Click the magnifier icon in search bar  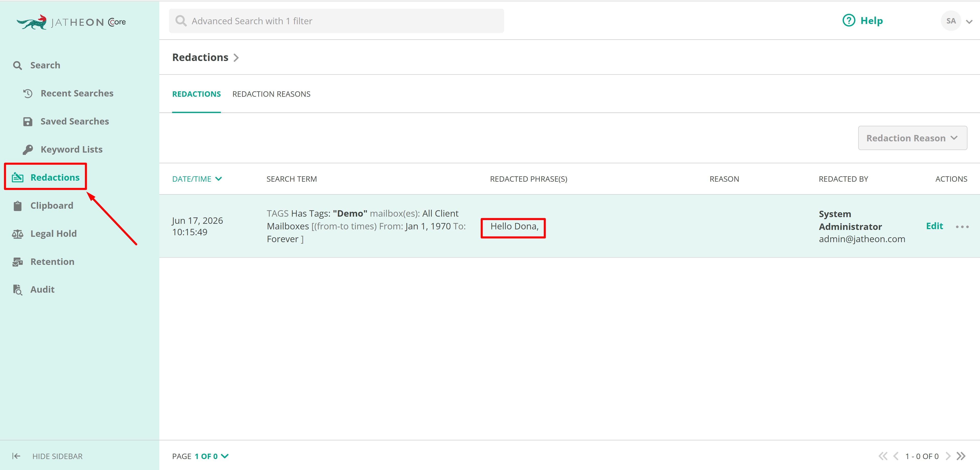click(181, 21)
